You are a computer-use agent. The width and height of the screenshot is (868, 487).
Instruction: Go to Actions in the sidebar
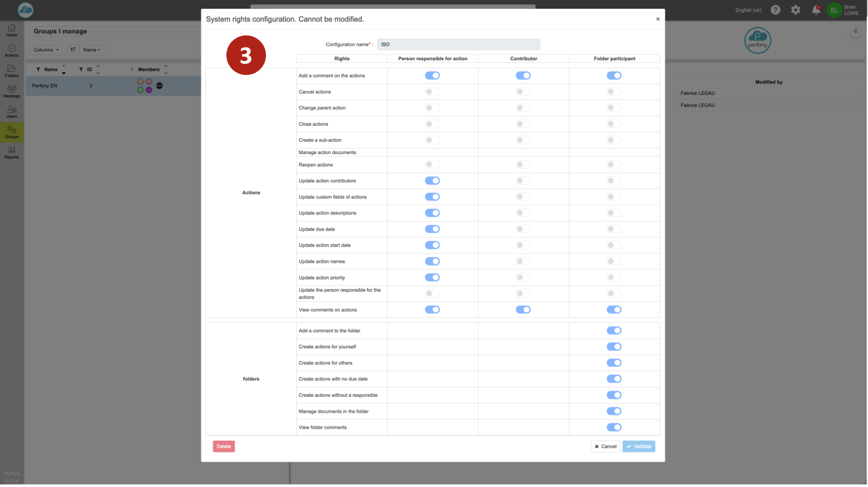coord(11,51)
